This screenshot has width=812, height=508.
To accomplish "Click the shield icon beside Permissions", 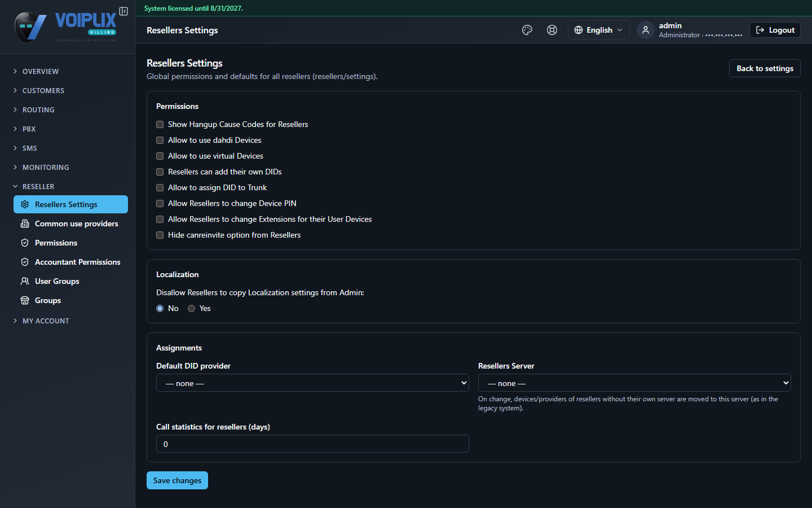I will (x=25, y=243).
